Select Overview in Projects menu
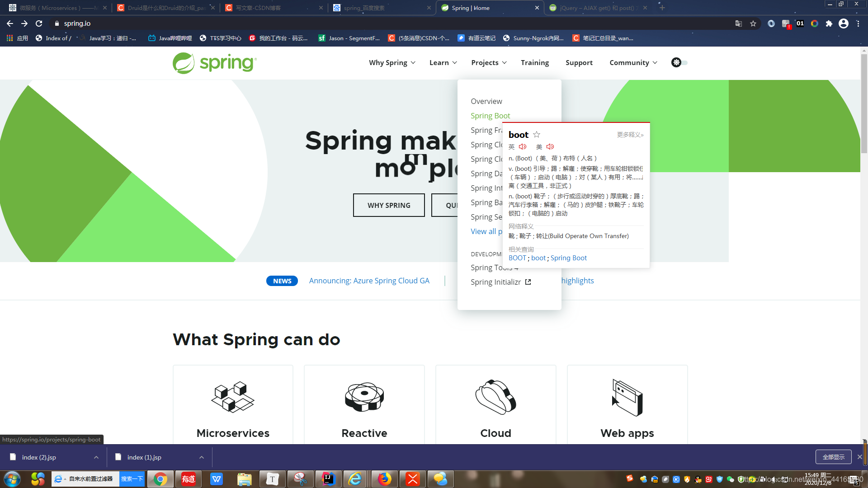The width and height of the screenshot is (868, 488). [x=486, y=101]
